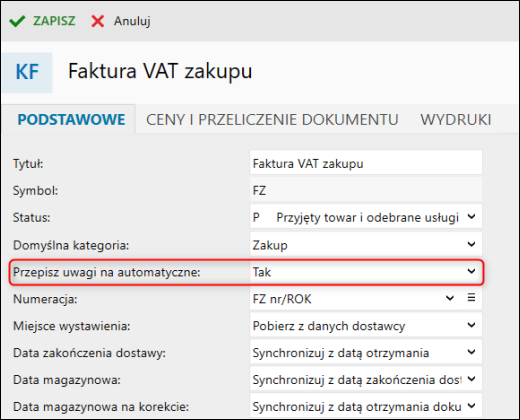Open the CENY I PRZELICZENIE DOKUMENTU tab
Viewport: 520px width, 420px height.
(272, 119)
